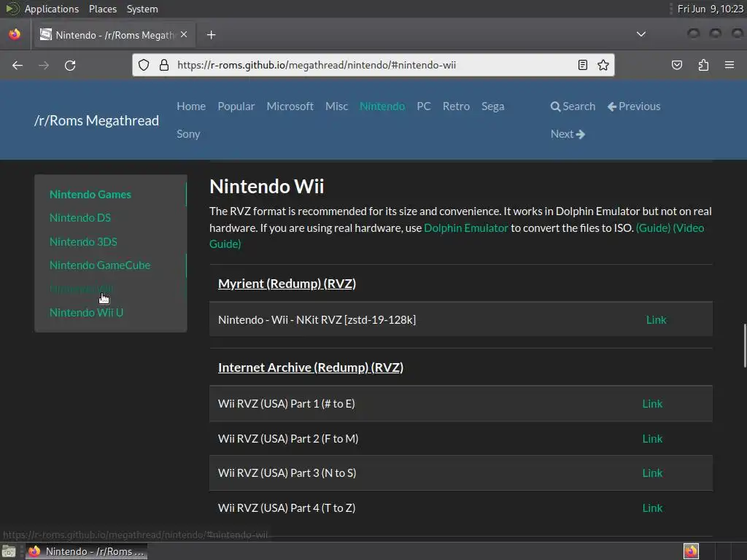
Task: Open the Dolphin Emulator link
Action: (x=466, y=228)
